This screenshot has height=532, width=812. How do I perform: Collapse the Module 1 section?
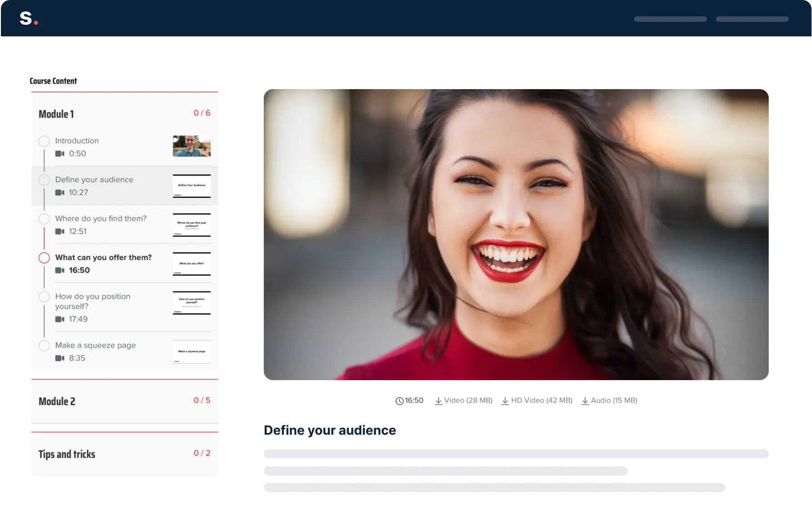pyautogui.click(x=56, y=114)
